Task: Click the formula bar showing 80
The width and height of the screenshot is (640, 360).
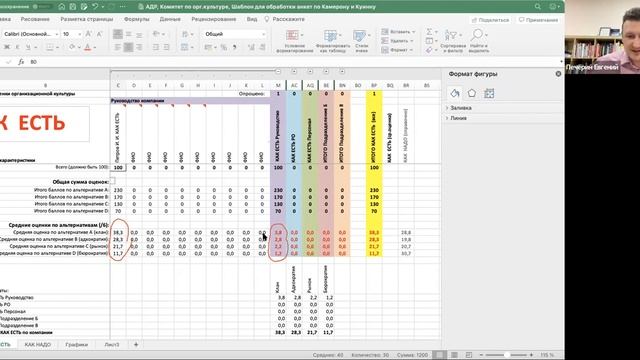Action: pyautogui.click(x=294, y=62)
